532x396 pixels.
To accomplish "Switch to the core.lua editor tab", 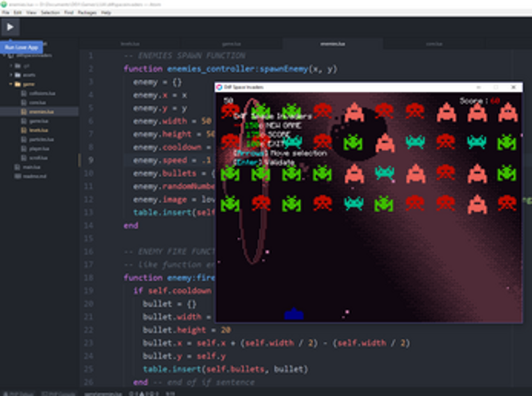I will click(434, 44).
